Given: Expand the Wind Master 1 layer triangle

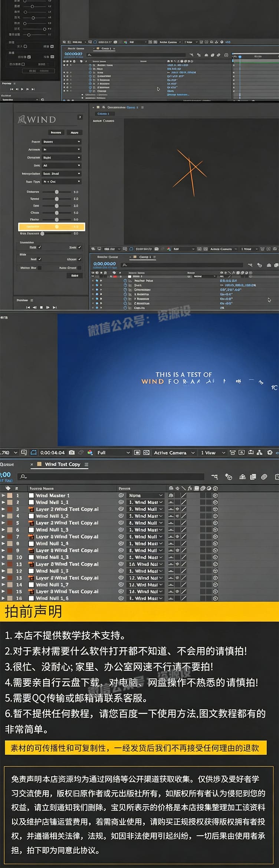Looking at the screenshot, I should point(3,495).
